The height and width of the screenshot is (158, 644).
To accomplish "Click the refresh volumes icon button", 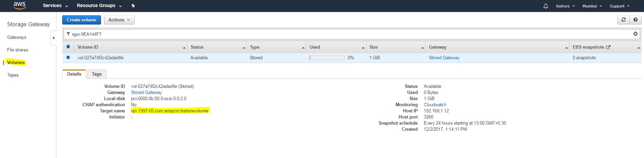I will point(624,20).
